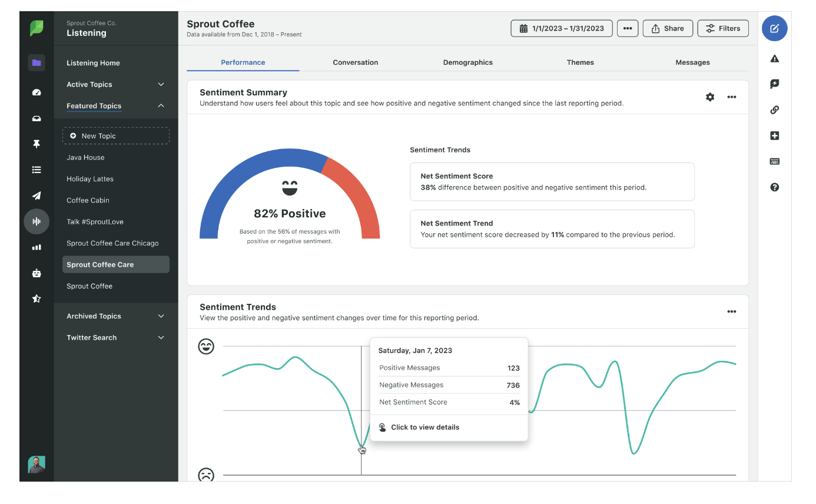Image resolution: width=816 pixels, height=504 pixels.
Task: Select the Listening sound-wave icon in left sidebar
Action: pyautogui.click(x=37, y=221)
